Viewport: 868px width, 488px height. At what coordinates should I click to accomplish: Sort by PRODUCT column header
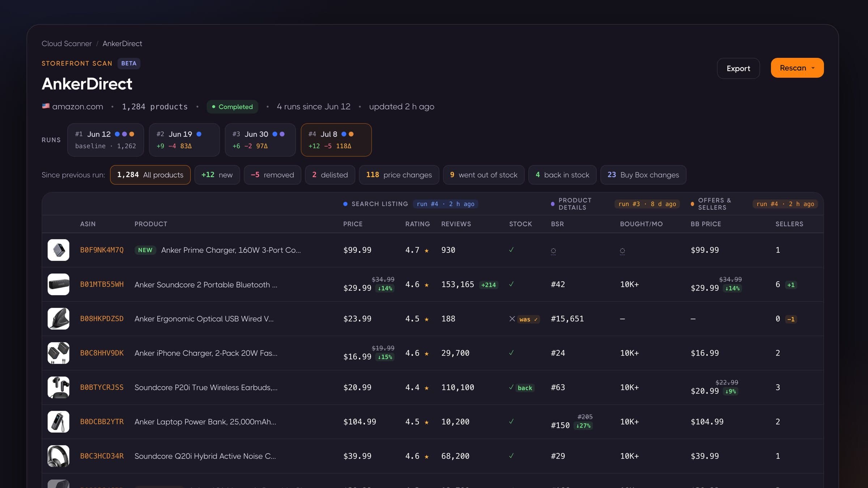(151, 224)
